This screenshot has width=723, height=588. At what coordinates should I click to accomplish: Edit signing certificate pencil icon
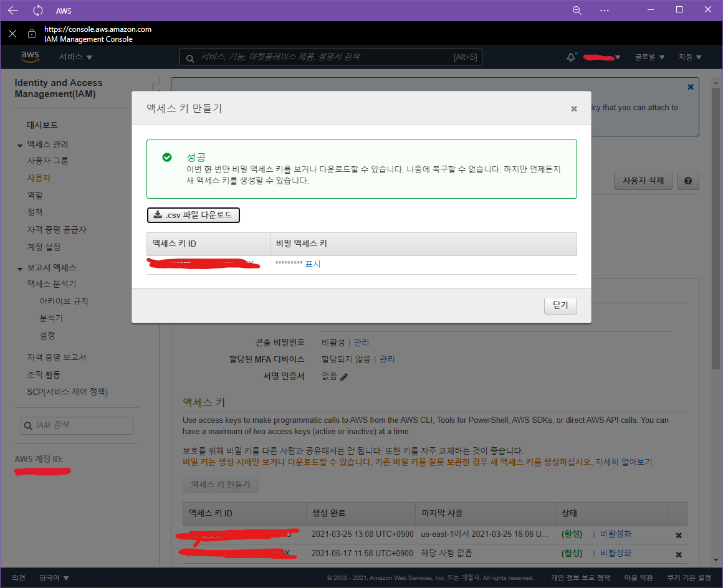coord(344,377)
